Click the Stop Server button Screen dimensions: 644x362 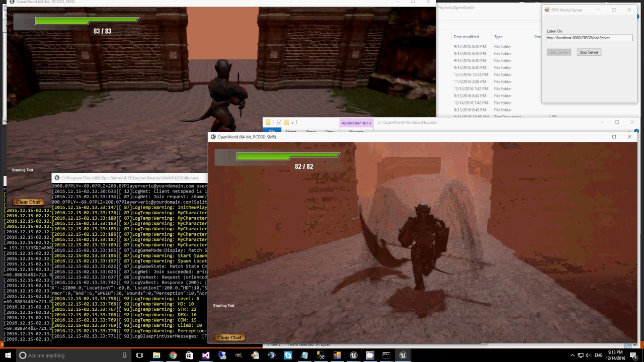click(x=589, y=52)
